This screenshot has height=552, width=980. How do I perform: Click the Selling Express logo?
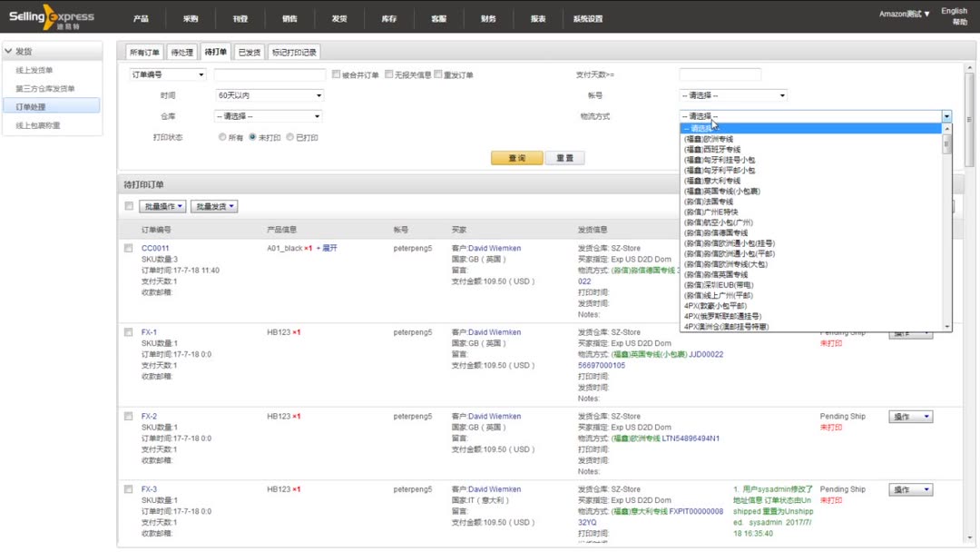tap(54, 16)
